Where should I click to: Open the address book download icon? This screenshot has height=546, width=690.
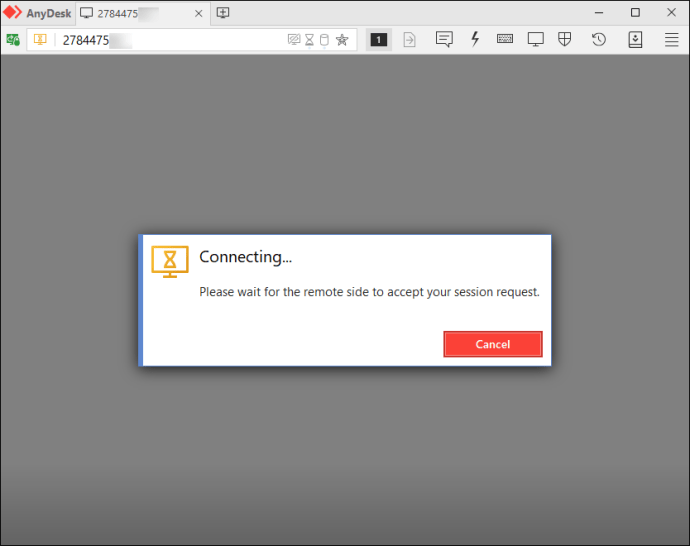tap(635, 40)
